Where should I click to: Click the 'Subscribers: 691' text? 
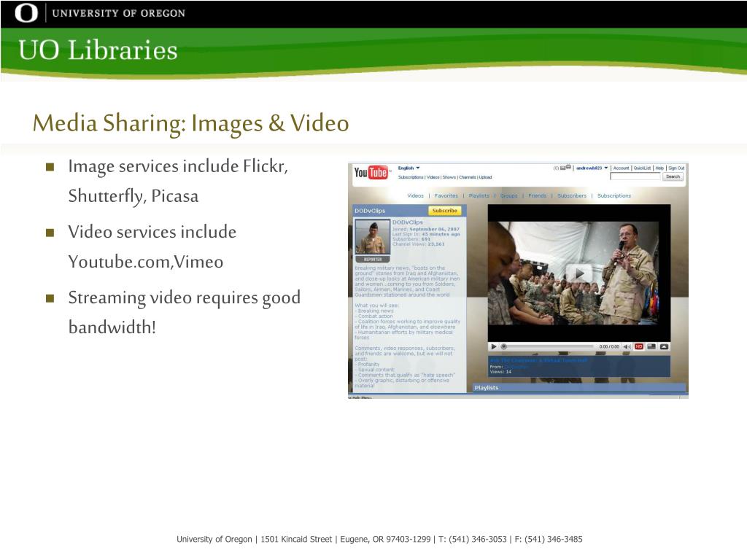point(411,239)
